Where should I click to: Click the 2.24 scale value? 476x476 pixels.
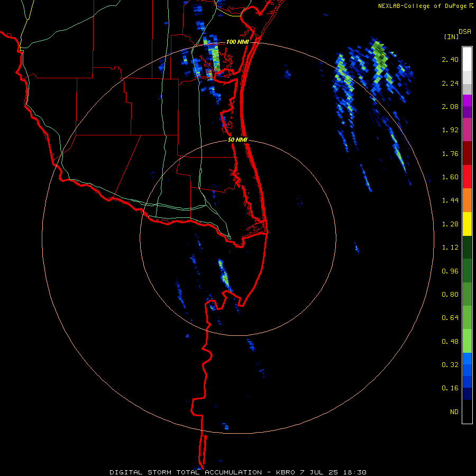click(450, 83)
